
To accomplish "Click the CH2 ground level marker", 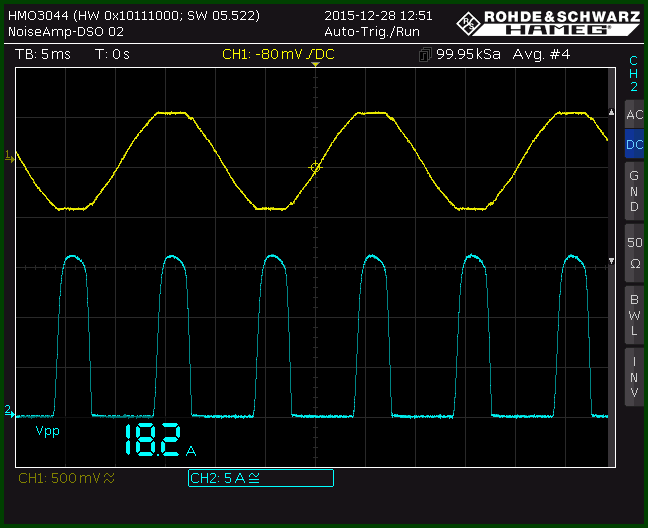I will [9, 410].
